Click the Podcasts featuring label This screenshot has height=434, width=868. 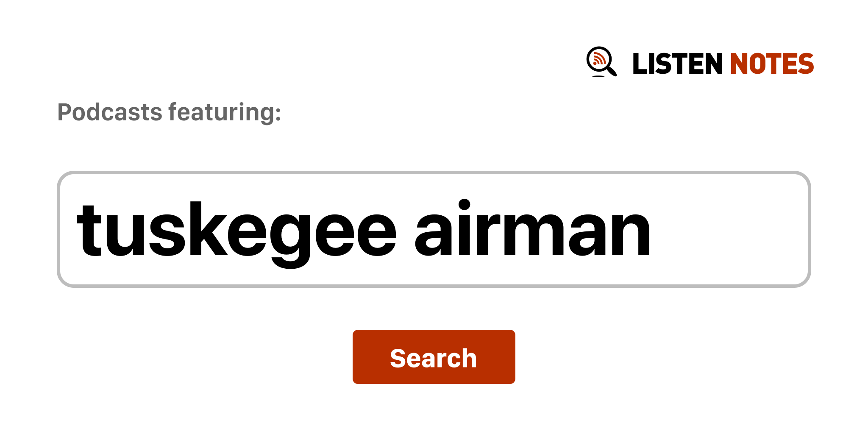[x=169, y=112]
